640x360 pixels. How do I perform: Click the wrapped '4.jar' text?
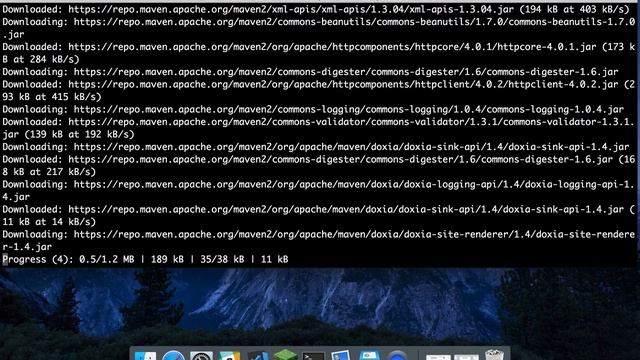pyautogui.click(x=16, y=197)
